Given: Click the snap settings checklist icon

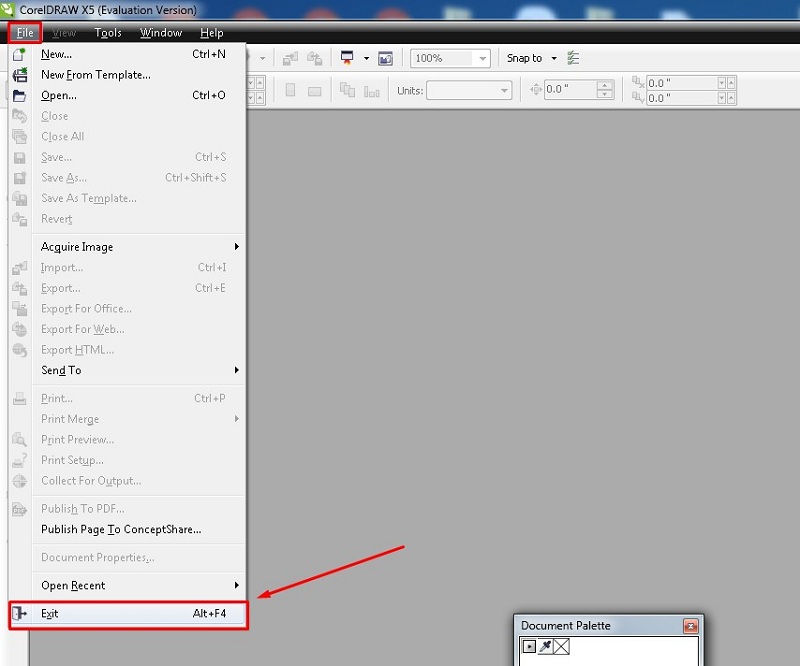Looking at the screenshot, I should (x=573, y=58).
